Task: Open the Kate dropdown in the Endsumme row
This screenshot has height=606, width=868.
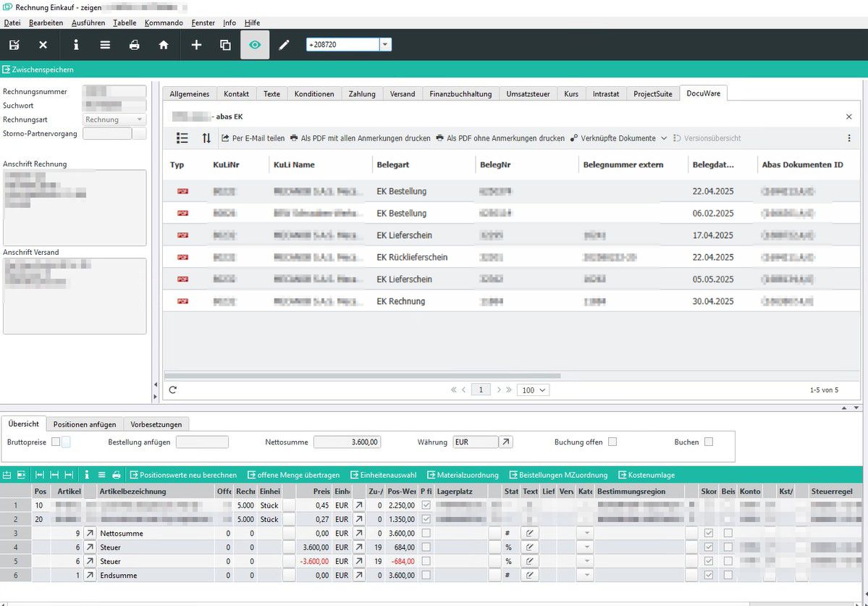Action: point(586,575)
